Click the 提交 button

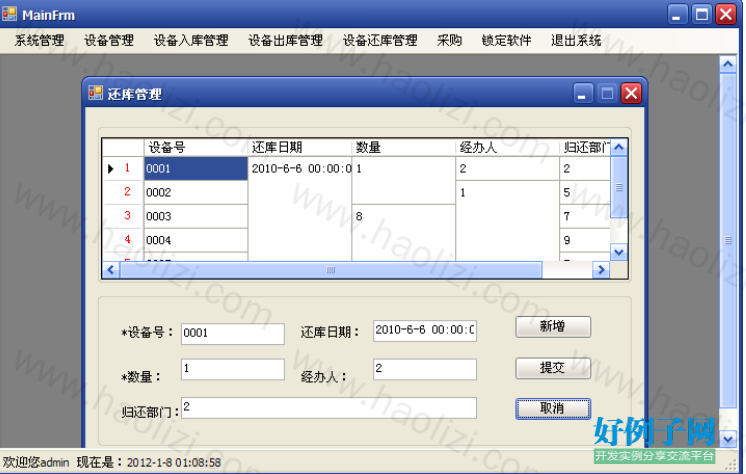(553, 368)
